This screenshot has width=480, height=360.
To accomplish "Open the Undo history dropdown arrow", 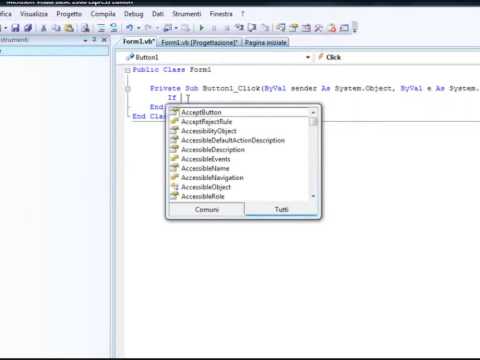I will point(138,28).
